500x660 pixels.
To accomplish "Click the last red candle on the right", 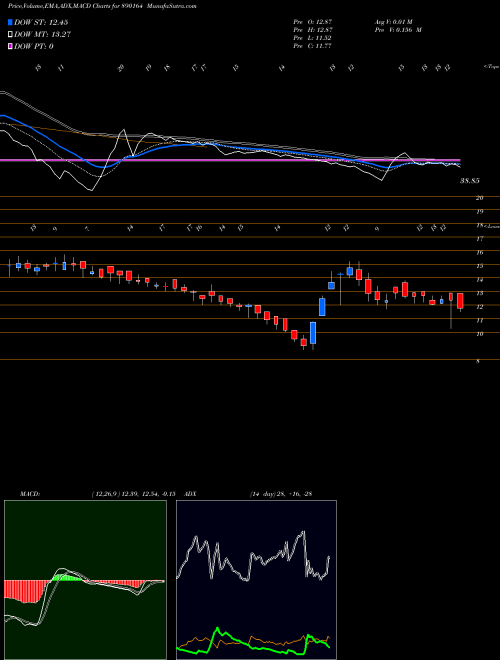I will [x=460, y=301].
